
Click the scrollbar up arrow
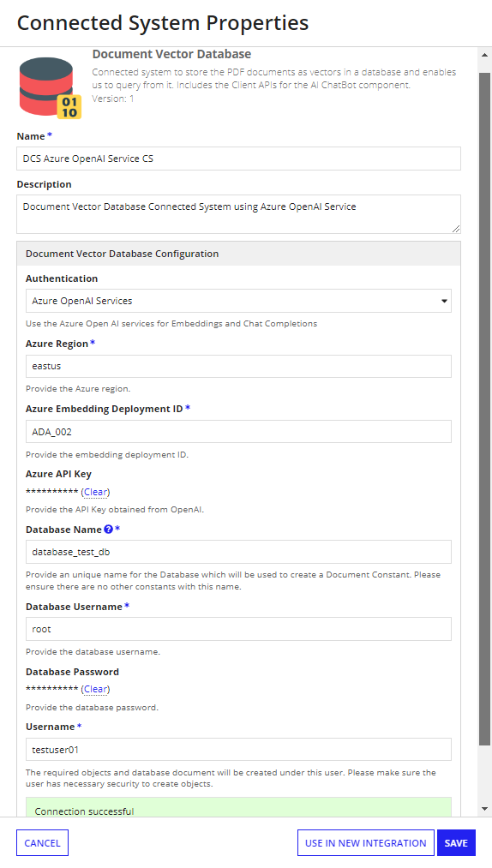485,55
